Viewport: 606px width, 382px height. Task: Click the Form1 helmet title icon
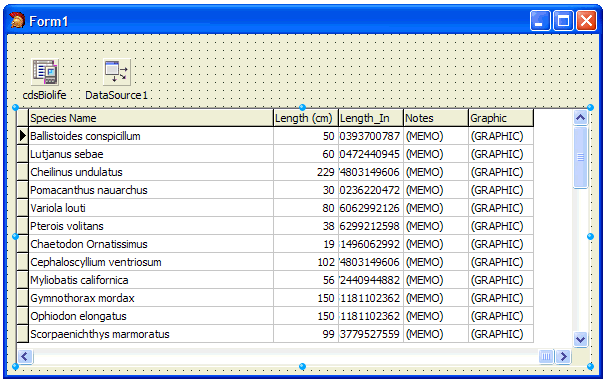coord(17,20)
